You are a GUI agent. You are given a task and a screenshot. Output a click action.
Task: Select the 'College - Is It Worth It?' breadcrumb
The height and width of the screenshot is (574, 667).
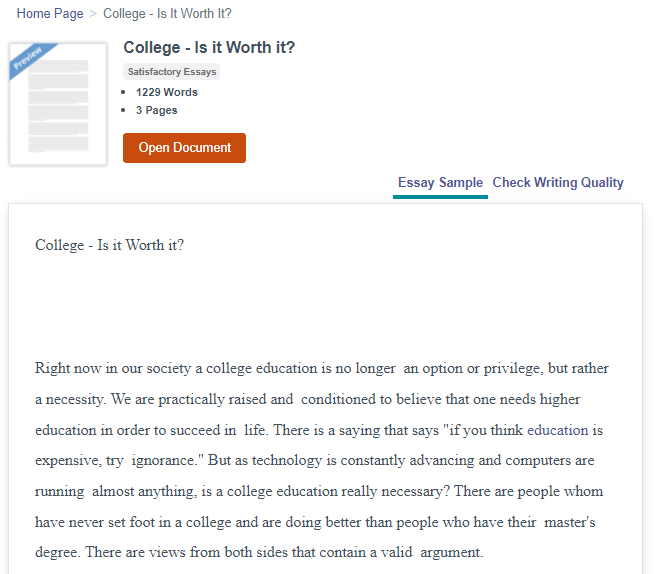pos(167,14)
